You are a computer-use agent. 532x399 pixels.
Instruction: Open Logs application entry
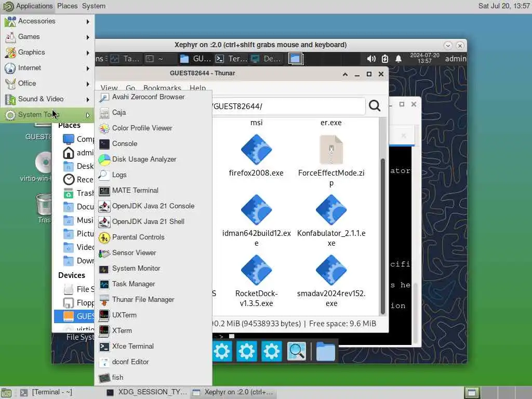tap(153, 175)
